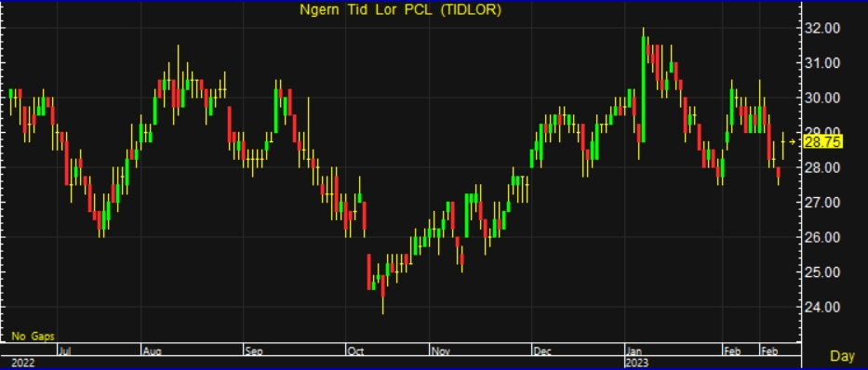Viewport: 868px width, 370px height.
Task: Click the 30.00 price axis label
Action: pyautogui.click(x=823, y=98)
